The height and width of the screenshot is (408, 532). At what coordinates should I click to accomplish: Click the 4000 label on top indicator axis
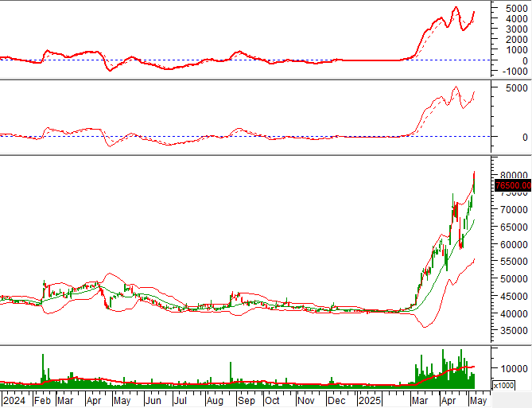[517, 18]
